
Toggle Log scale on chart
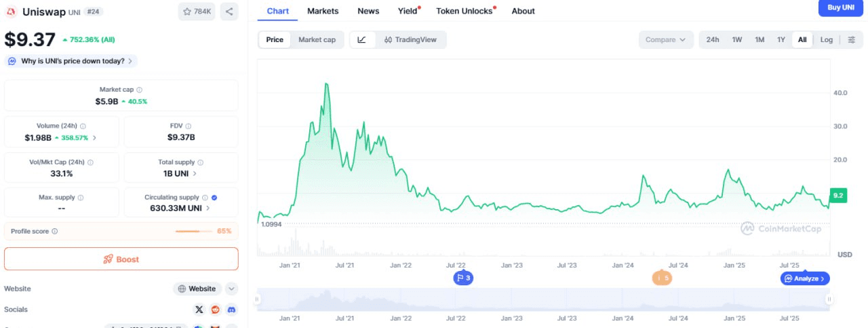(x=827, y=40)
